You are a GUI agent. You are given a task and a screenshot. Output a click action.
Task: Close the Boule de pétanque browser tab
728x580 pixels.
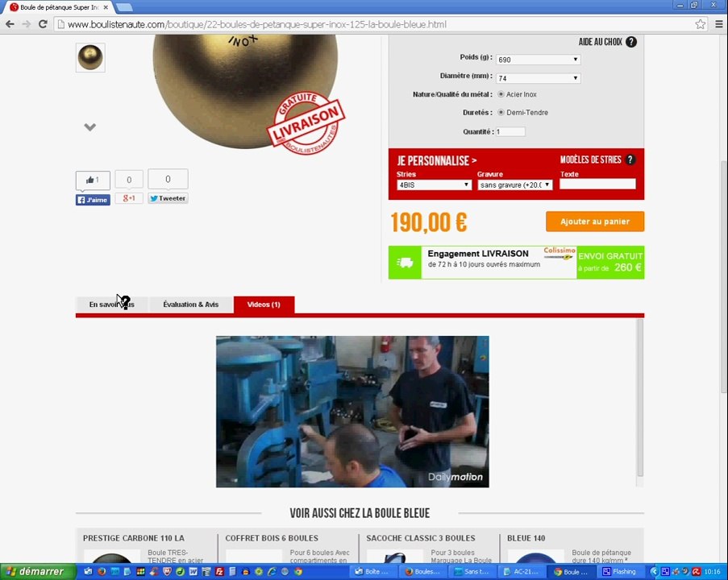pyautogui.click(x=106, y=7)
